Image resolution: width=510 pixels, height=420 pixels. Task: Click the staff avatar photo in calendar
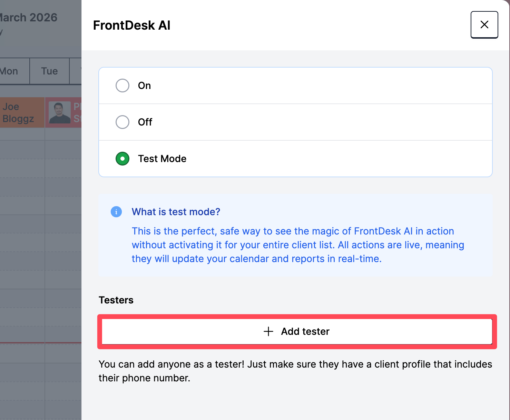tap(59, 113)
